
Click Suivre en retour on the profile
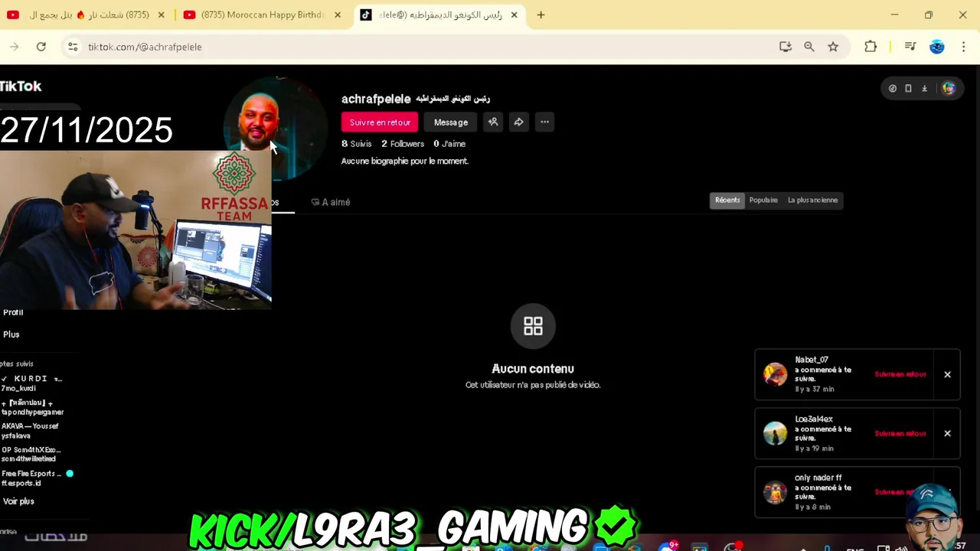tap(380, 122)
